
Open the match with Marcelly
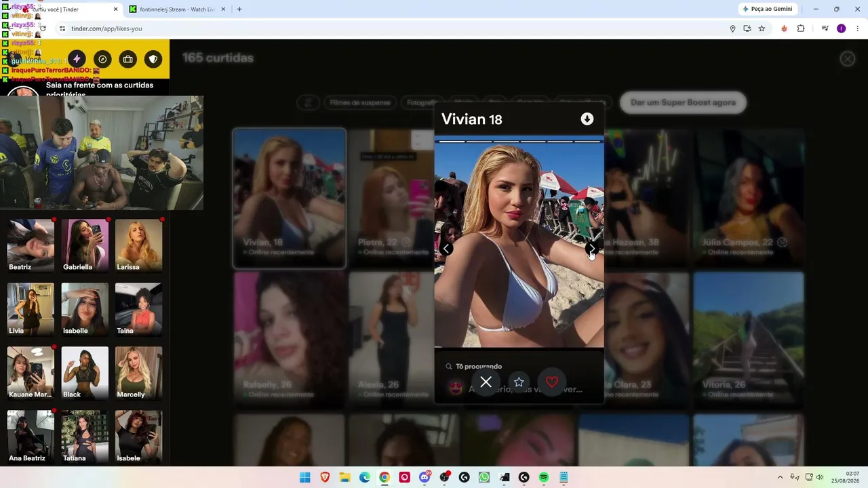[x=138, y=373]
